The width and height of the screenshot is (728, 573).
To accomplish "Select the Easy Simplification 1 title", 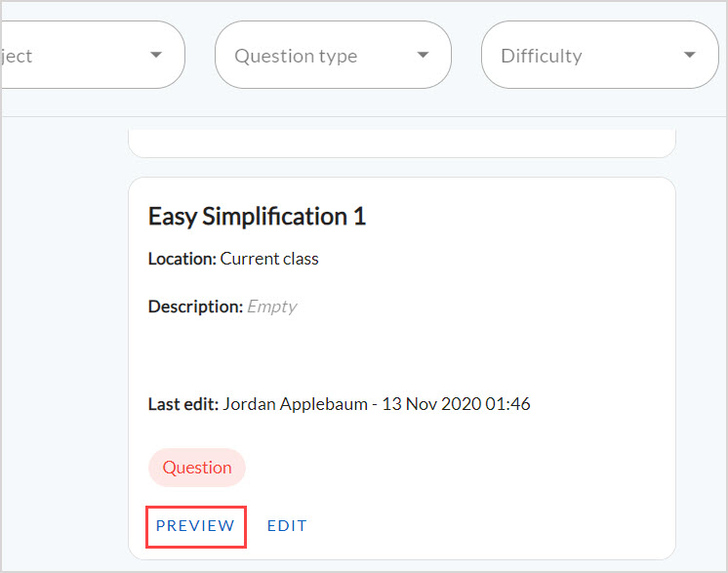I will [x=257, y=217].
